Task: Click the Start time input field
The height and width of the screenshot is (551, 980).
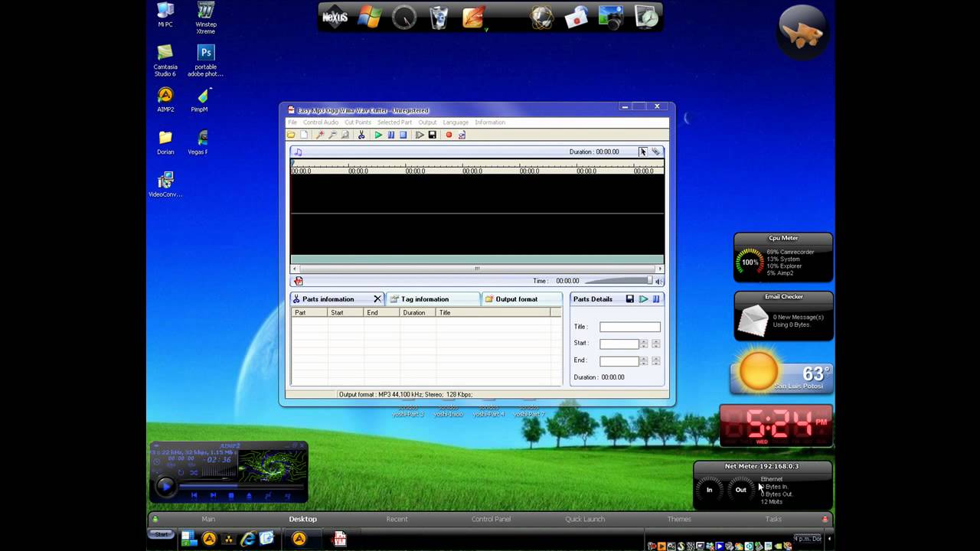Action: pos(619,344)
